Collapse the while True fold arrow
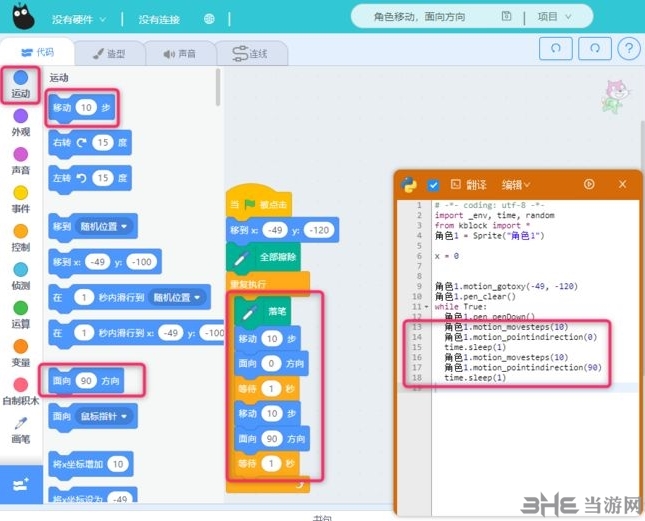645x521 pixels. 426,307
